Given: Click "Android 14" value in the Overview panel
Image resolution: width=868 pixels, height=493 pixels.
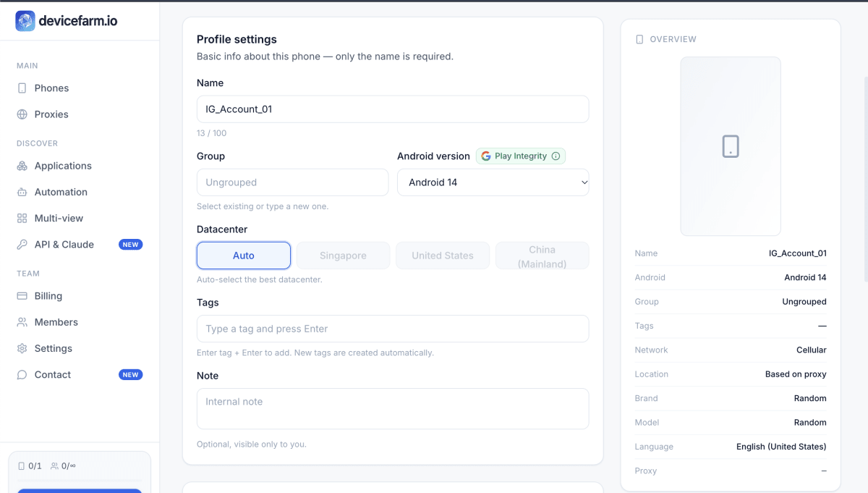Looking at the screenshot, I should point(805,277).
